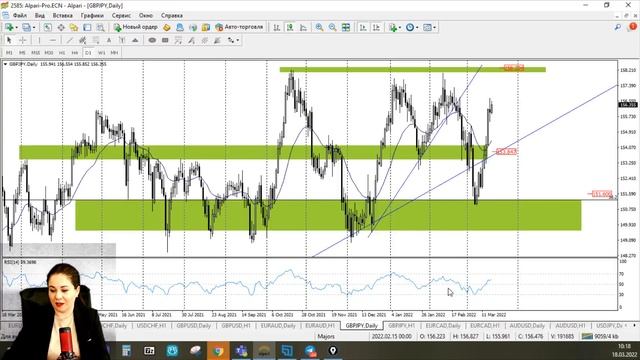Zoom out of the chart
Screen dimensions: 640x360
coord(332,27)
